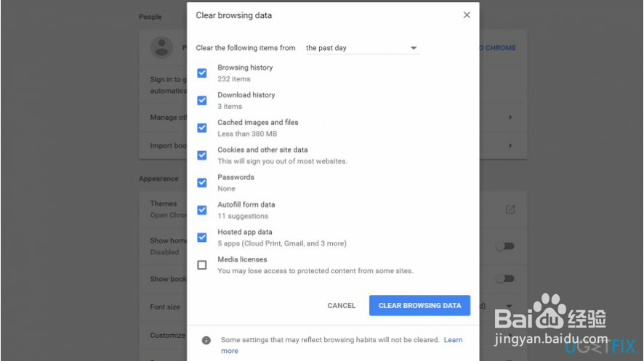Toggle the Show home button switch
Screen dimensions: 644x361
505,246
